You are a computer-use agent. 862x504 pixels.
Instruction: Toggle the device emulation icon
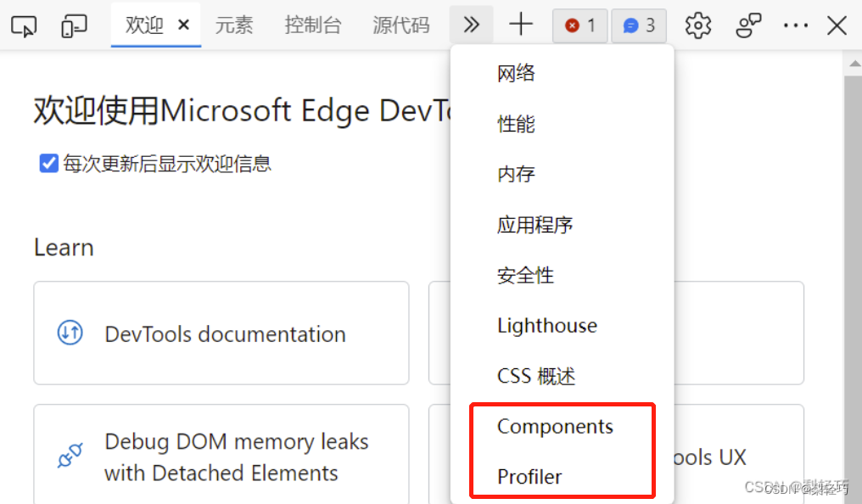click(74, 25)
